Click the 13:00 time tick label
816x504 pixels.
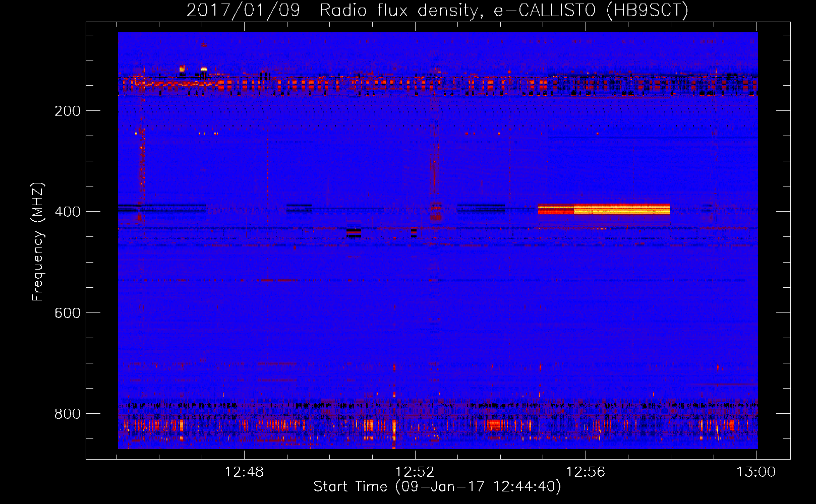pyautogui.click(x=756, y=472)
